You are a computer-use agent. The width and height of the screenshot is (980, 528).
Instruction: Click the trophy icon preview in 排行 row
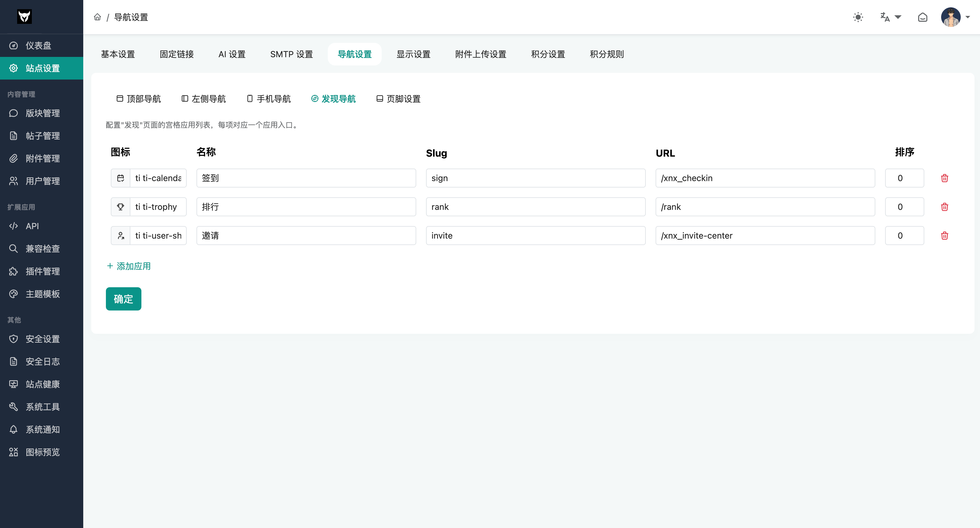[121, 207]
